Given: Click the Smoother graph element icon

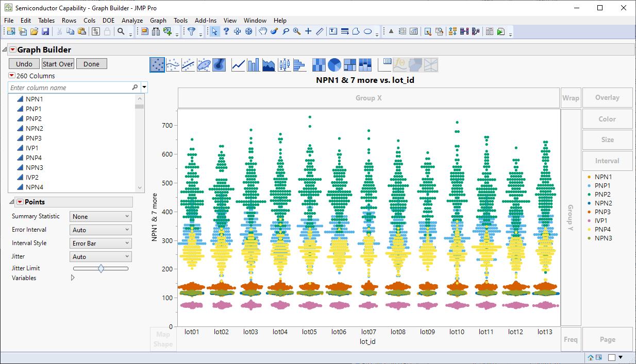Looking at the screenshot, I should [173, 65].
